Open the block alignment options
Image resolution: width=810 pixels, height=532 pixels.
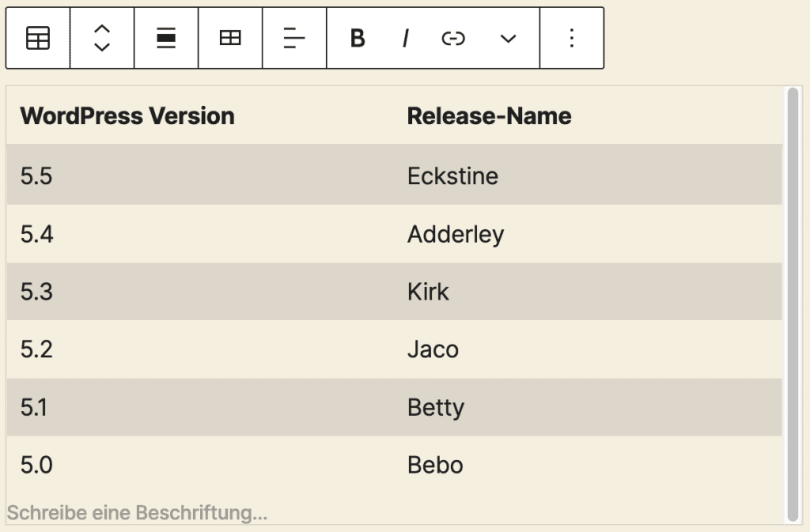point(166,38)
